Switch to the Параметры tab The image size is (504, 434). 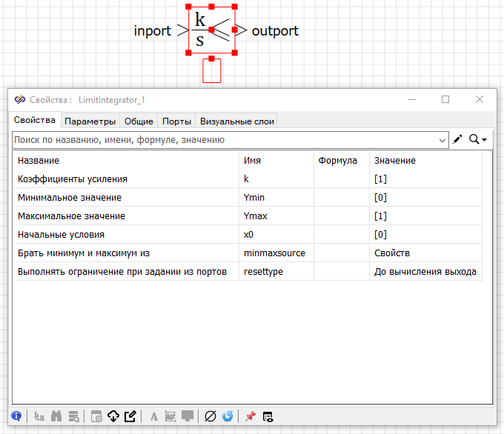90,121
